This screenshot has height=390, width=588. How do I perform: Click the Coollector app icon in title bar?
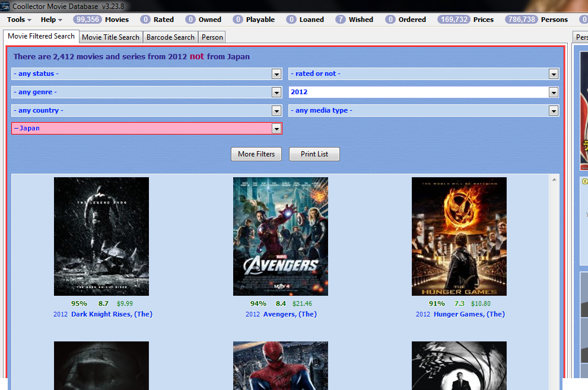pyautogui.click(x=5, y=6)
